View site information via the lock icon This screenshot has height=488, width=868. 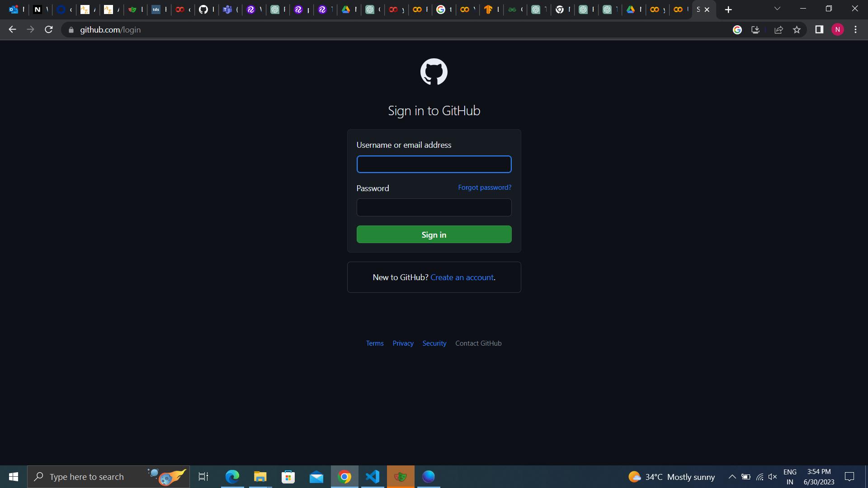(71, 30)
